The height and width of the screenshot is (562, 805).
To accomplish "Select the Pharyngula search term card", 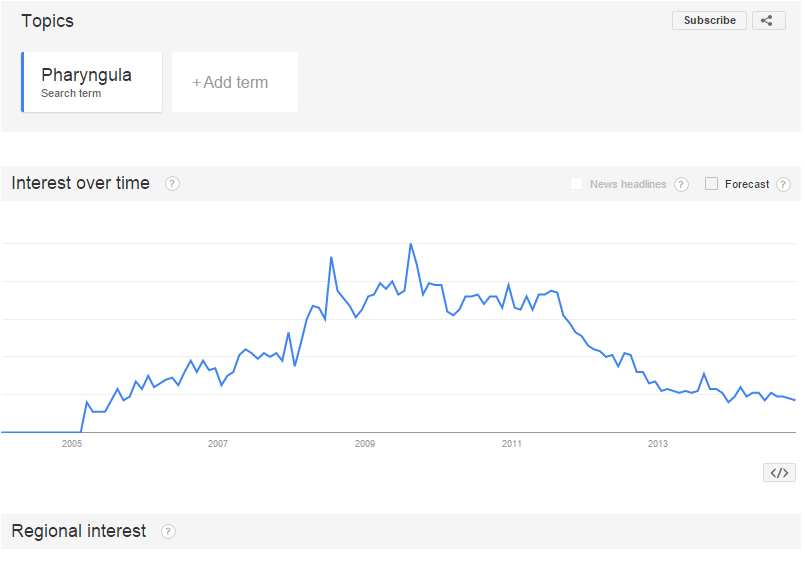I will point(92,82).
